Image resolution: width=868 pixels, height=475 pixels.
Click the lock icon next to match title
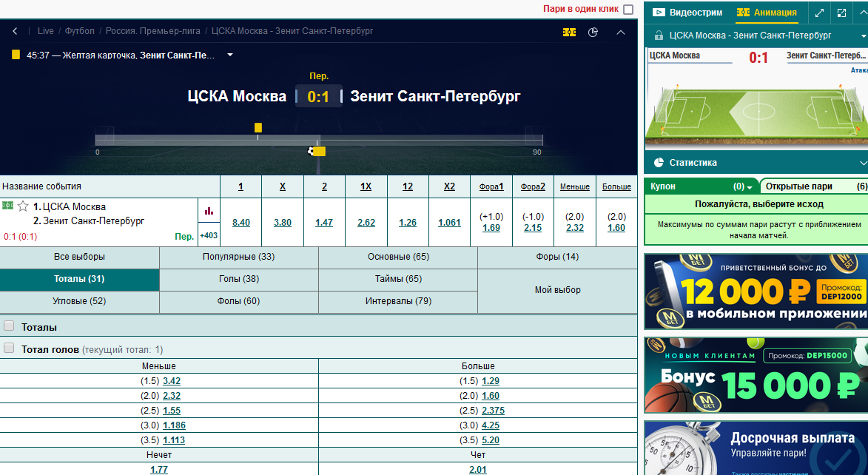pos(659,36)
